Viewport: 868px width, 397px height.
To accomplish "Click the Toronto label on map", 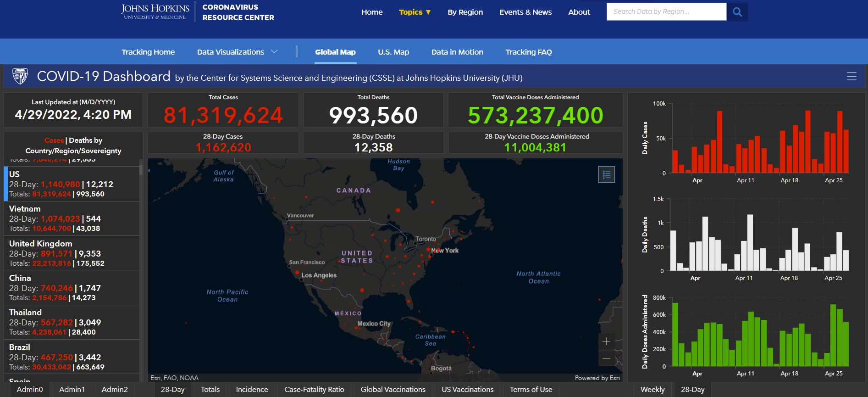I will [426, 239].
